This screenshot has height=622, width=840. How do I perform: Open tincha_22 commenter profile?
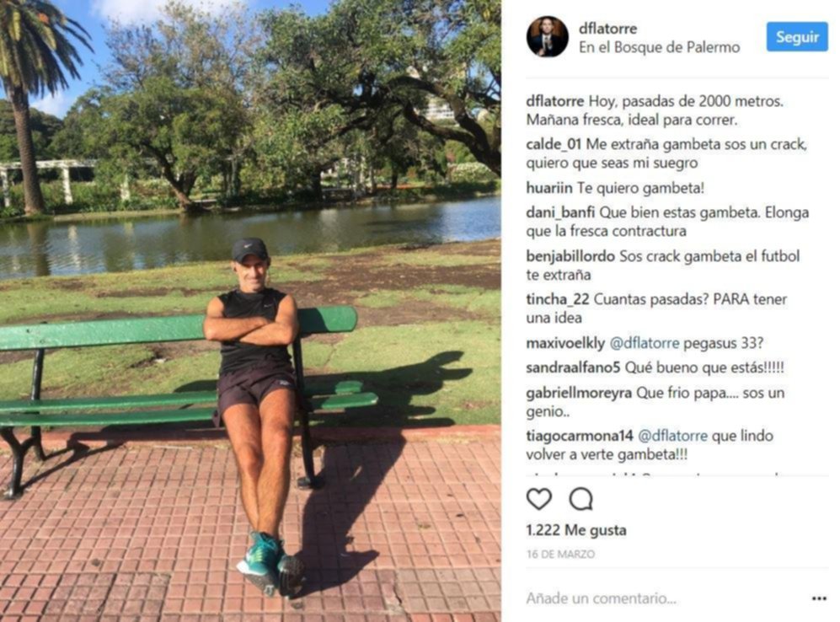pyautogui.click(x=557, y=299)
